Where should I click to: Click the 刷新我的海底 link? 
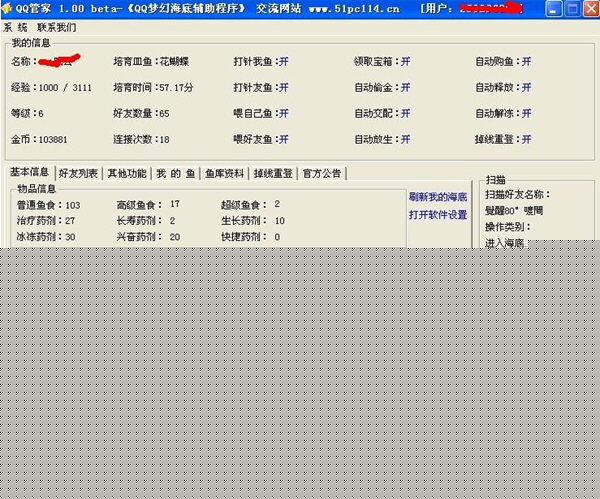pyautogui.click(x=438, y=197)
